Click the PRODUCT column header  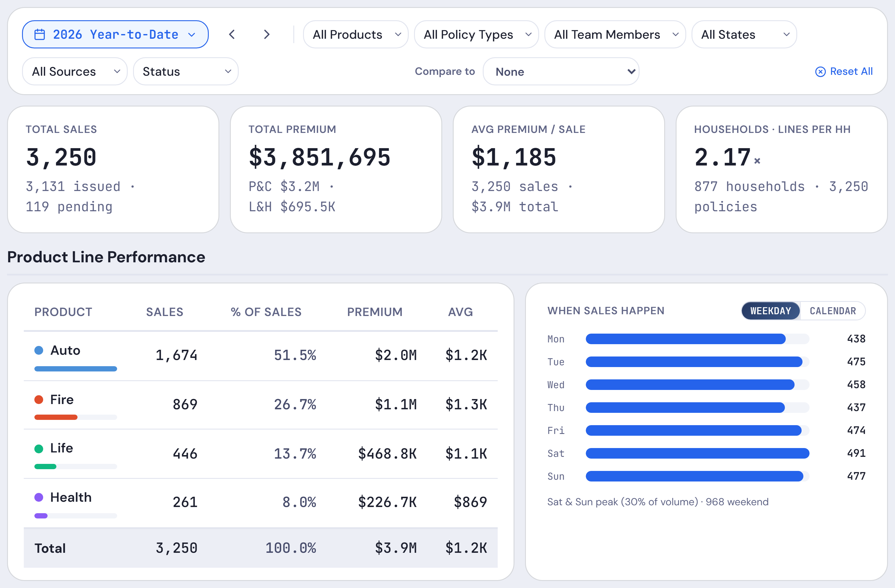coord(63,312)
